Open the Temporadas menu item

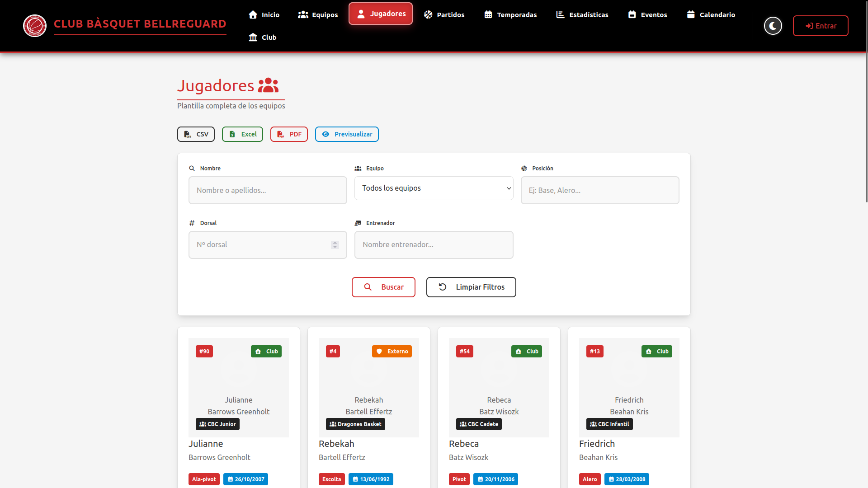click(x=510, y=14)
